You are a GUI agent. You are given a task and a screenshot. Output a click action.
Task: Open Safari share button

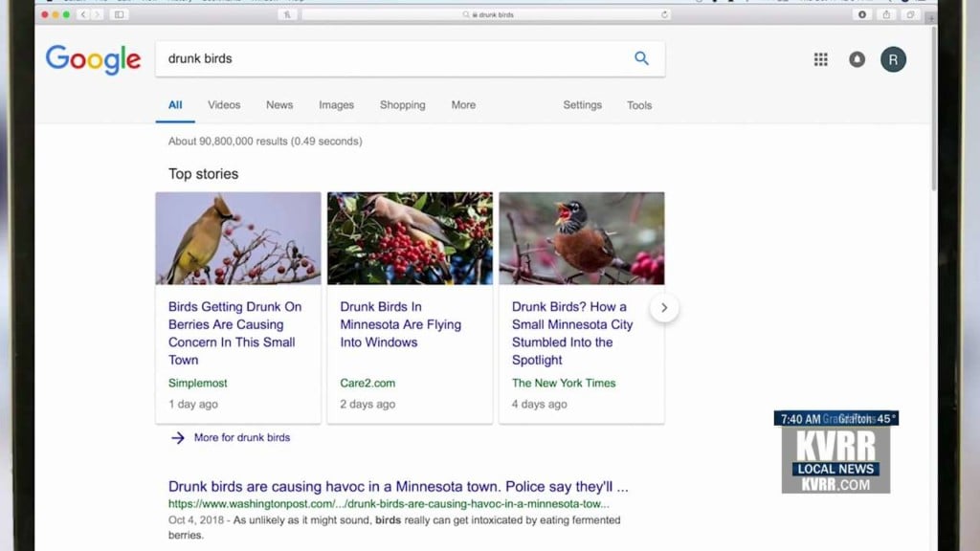click(x=886, y=14)
